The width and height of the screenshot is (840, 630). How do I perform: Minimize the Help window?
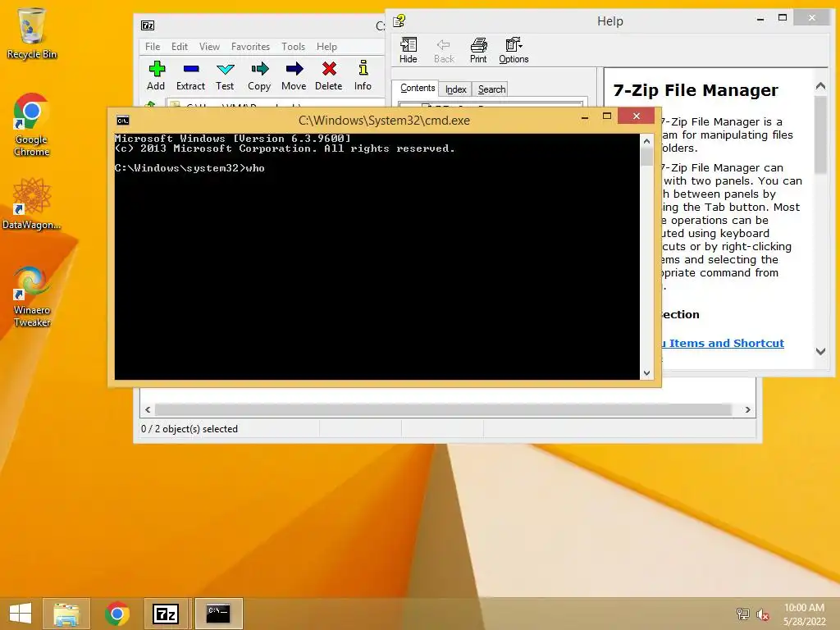point(760,19)
